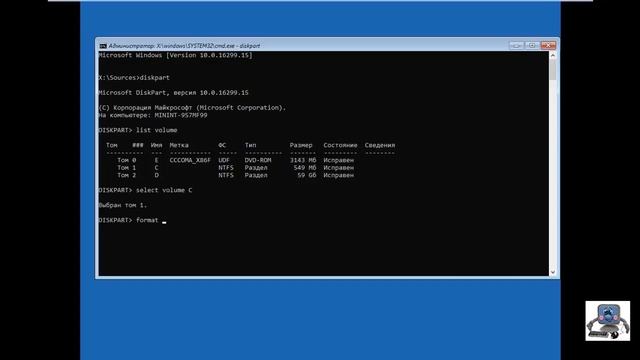Click the robot avatar thumbnail
The height and width of the screenshot is (360, 640).
pyautogui.click(x=607, y=321)
